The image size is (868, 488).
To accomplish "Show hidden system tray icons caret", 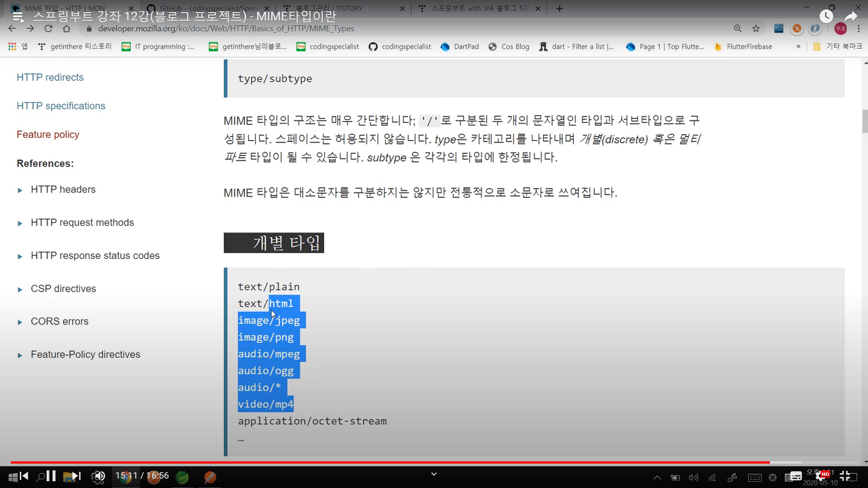I will (657, 478).
